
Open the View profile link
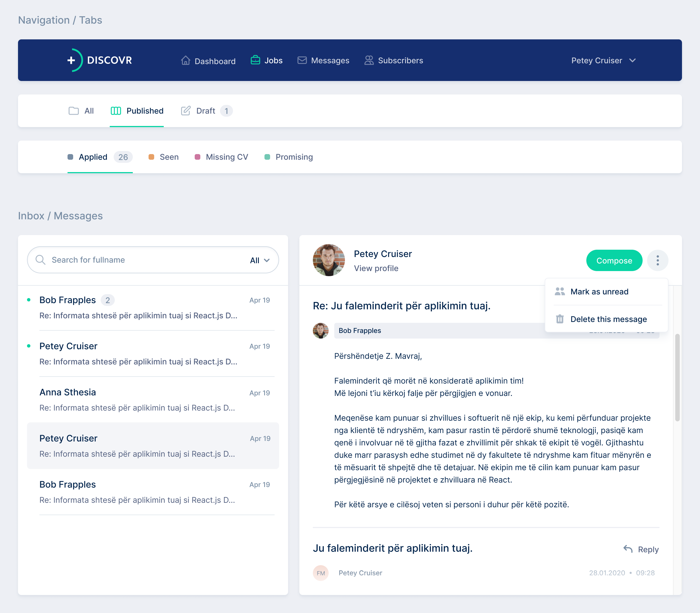click(376, 268)
